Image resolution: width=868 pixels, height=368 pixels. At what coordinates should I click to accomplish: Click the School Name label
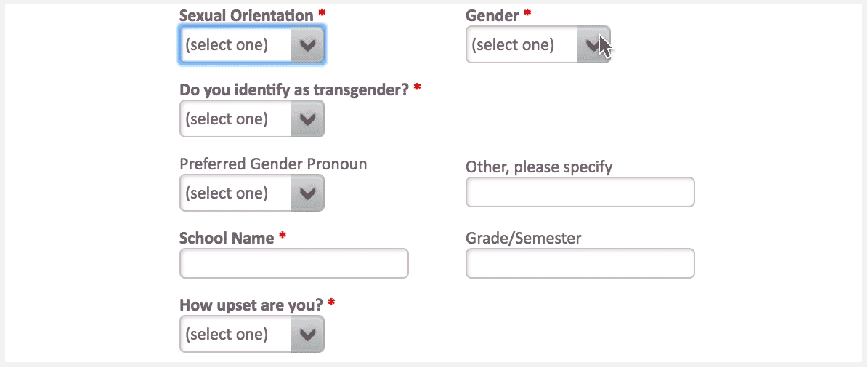click(x=227, y=238)
